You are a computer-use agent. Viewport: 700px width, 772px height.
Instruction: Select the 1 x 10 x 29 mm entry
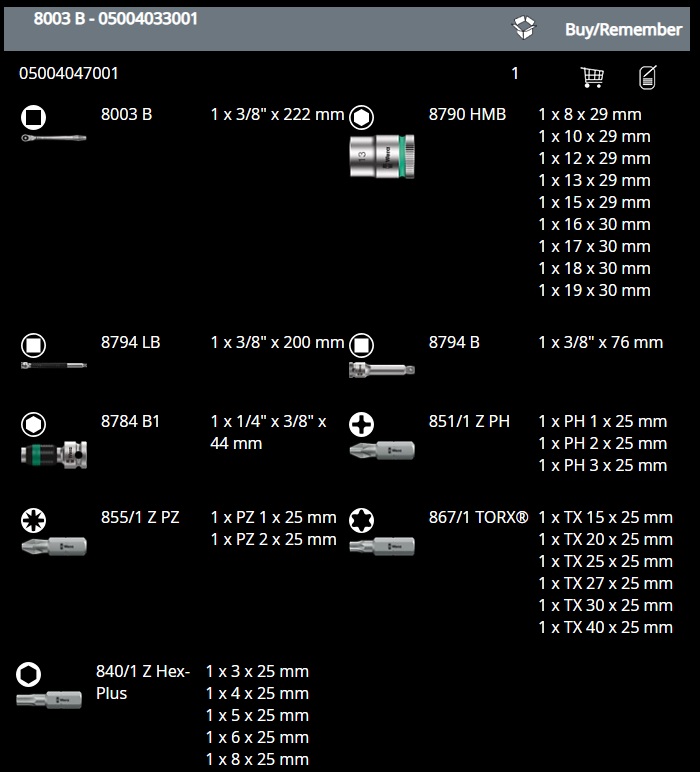pyautogui.click(x=594, y=136)
